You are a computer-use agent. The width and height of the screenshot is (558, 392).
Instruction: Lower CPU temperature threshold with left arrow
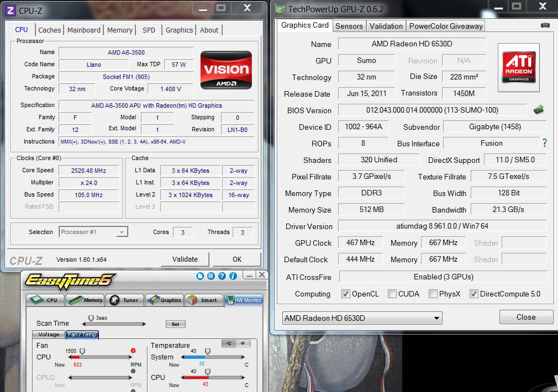click(182, 378)
